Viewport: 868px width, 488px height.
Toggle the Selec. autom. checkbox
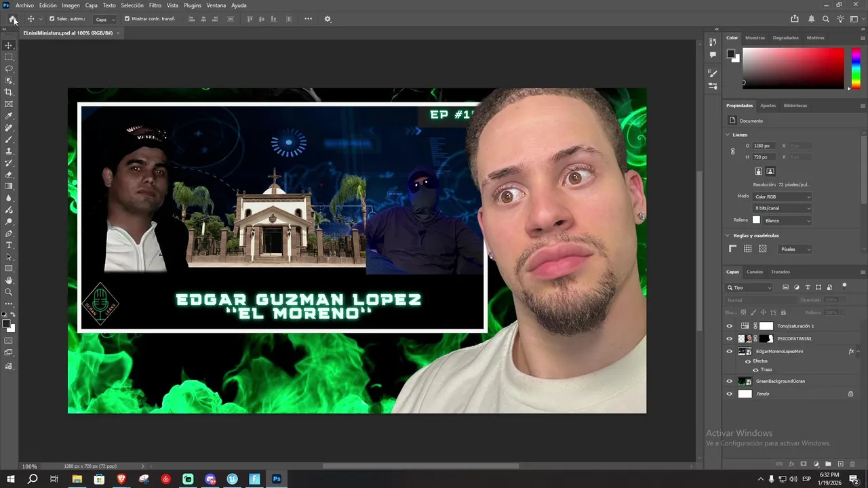coord(52,19)
